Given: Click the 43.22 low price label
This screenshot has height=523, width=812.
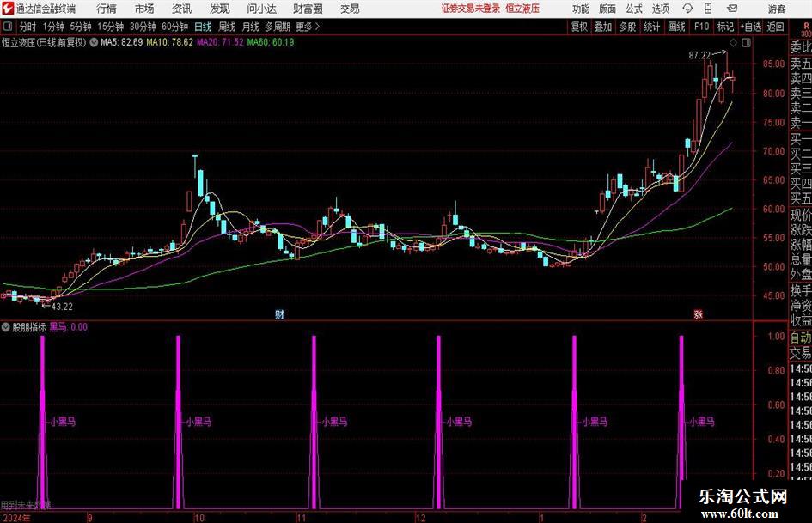Looking at the screenshot, I should coord(62,307).
